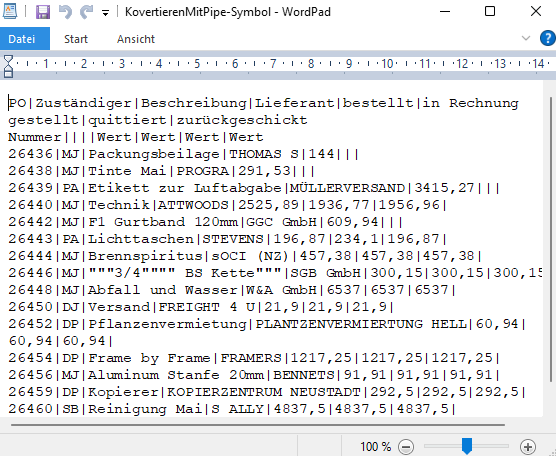Click 'Brennspiritus' in row 26444
The width and height of the screenshot is (556, 456).
coord(145,256)
